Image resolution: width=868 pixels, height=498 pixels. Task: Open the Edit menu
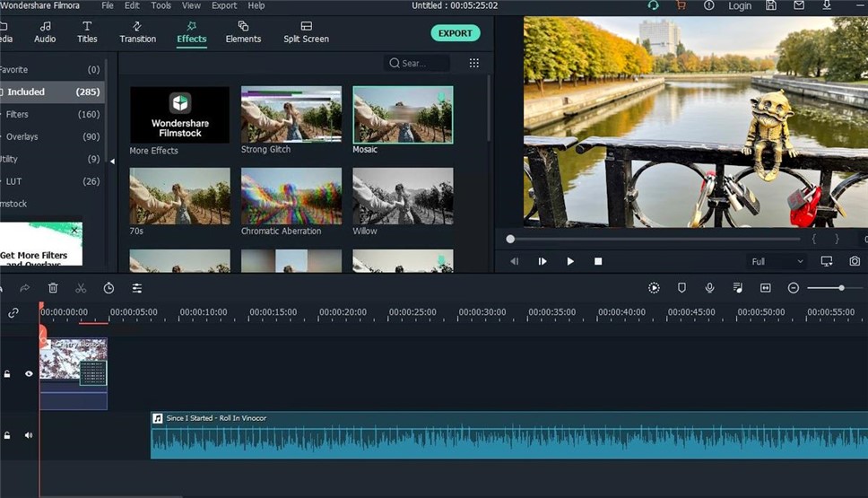(132, 5)
